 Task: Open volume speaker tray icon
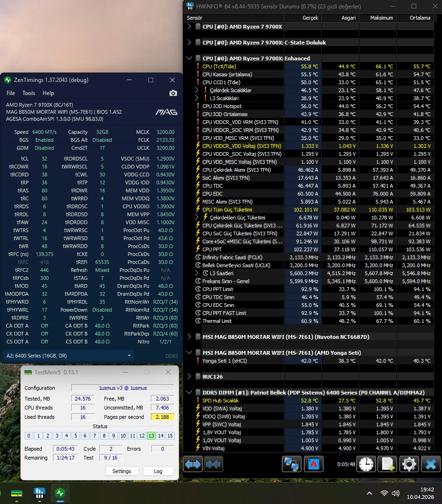395,493
